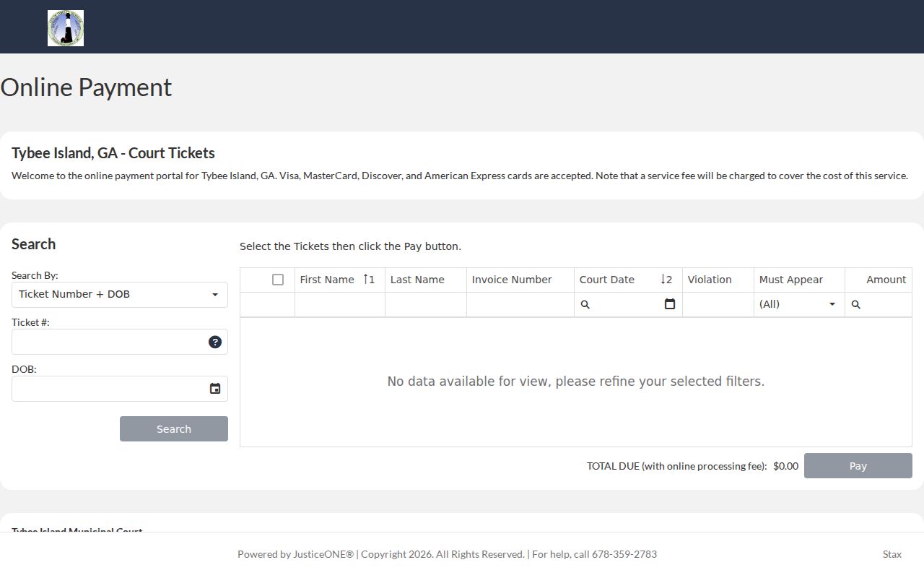924x578 pixels.
Task: Focus the DOB input field
Action: click(110, 389)
